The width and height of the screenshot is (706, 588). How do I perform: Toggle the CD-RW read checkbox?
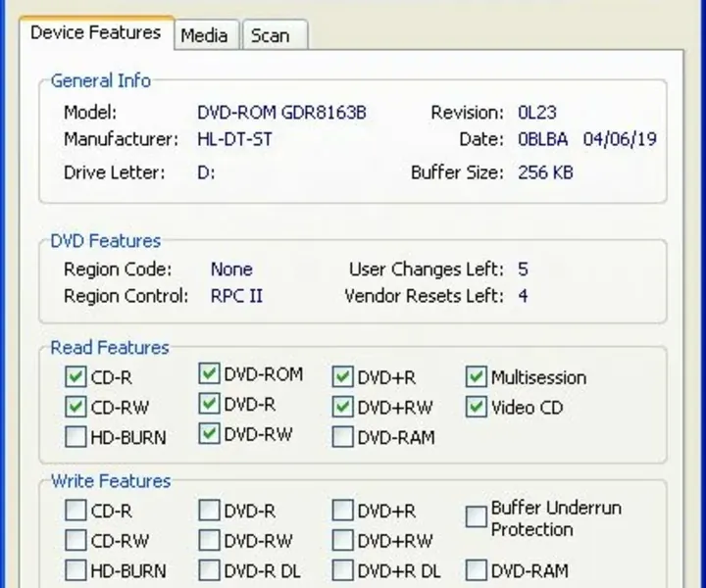(76, 407)
